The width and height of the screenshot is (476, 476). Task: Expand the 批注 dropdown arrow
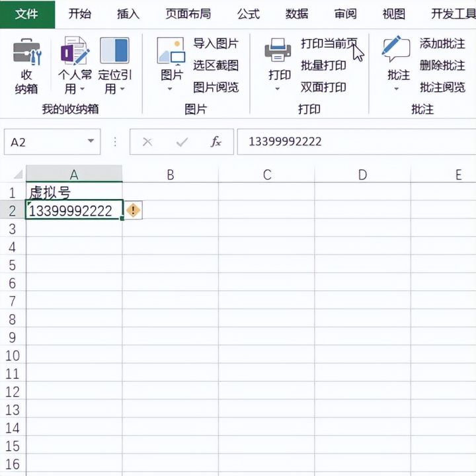(397, 89)
